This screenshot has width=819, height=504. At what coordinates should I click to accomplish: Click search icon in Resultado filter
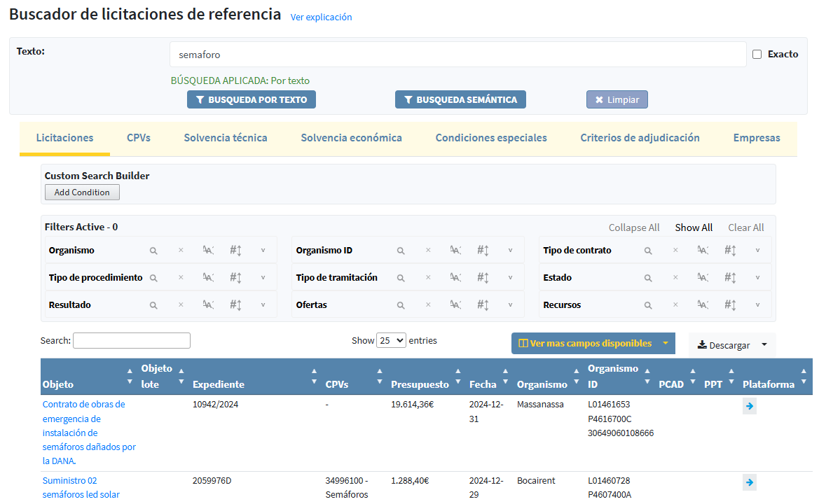[153, 305]
